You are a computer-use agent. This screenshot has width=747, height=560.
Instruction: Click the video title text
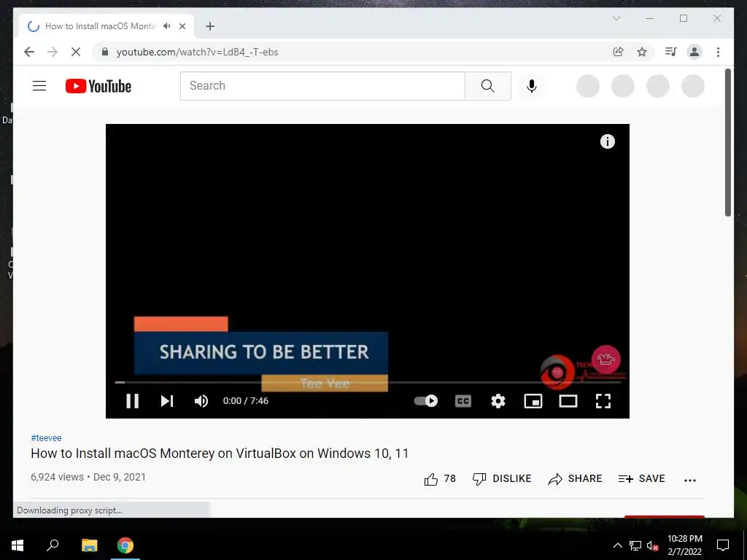tap(220, 454)
